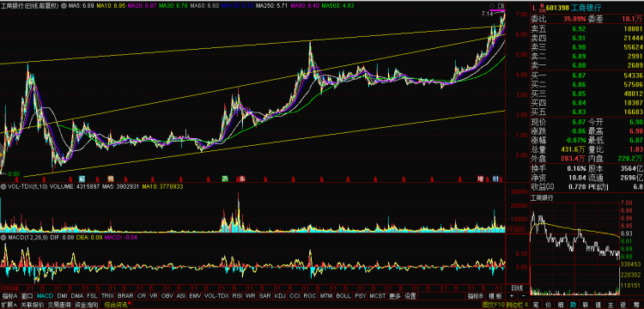The image size is (644, 309).
Task: Switch to the BOLL indicator tab
Action: coord(343,296)
